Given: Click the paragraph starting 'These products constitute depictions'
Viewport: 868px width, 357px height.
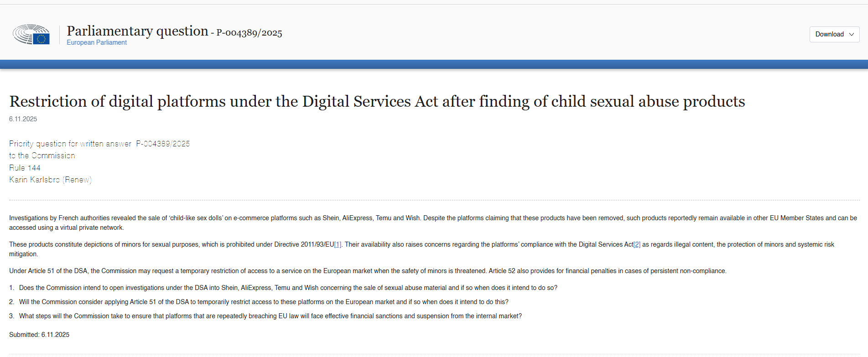Looking at the screenshot, I should point(421,249).
